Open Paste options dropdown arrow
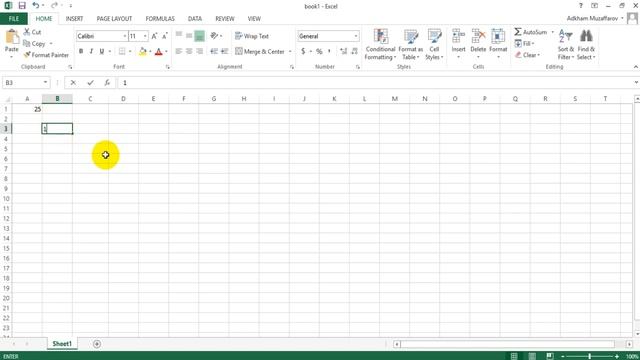640x360 pixels. click(11, 57)
